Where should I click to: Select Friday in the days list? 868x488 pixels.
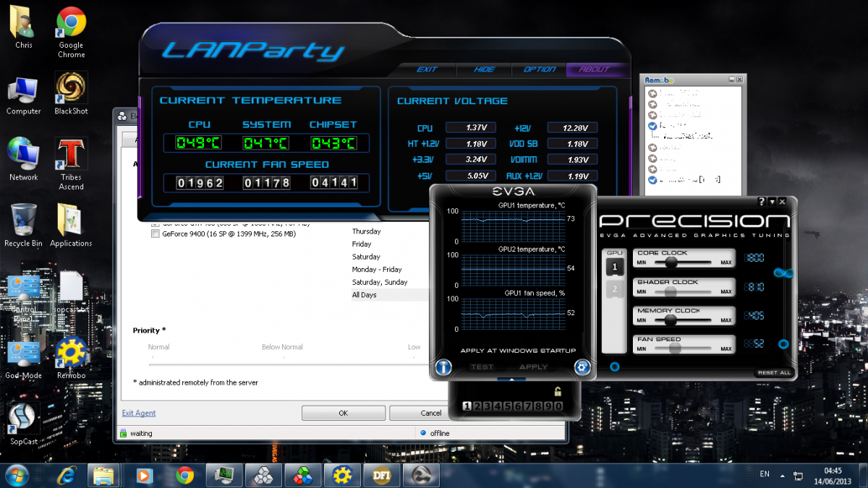[x=363, y=244]
